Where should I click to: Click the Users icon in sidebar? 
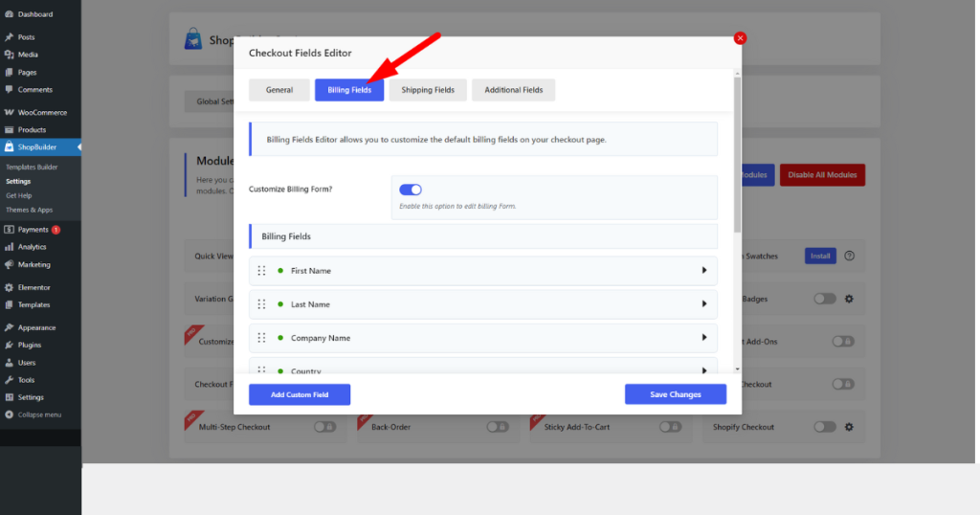tap(9, 363)
